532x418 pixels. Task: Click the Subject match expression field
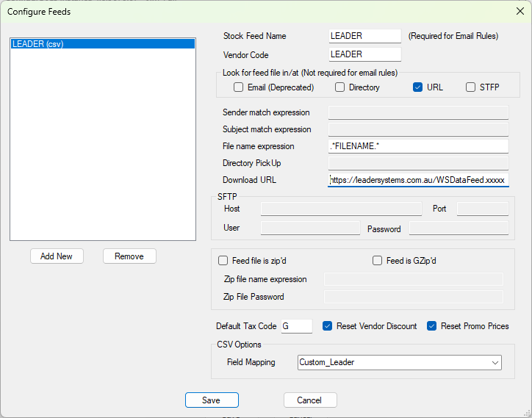click(418, 129)
